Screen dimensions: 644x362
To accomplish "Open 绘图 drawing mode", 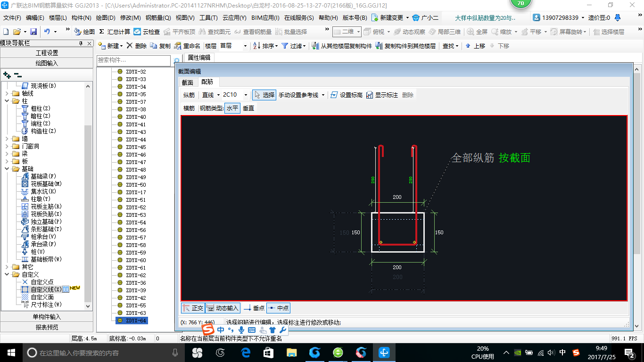I will [x=84, y=32].
